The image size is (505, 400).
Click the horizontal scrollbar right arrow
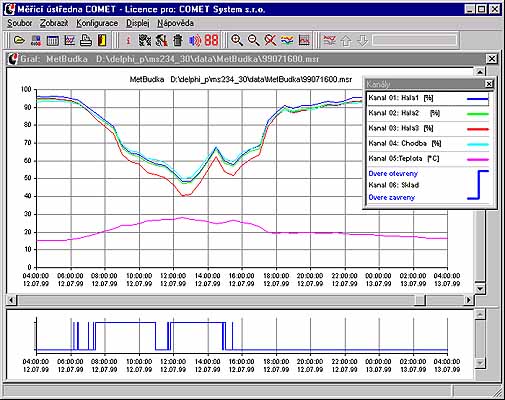469,300
